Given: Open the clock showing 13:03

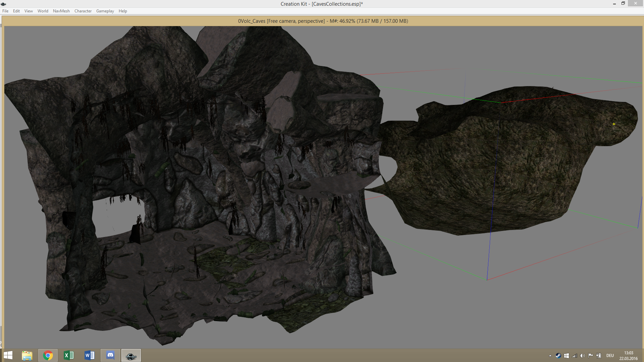Looking at the screenshot, I should [x=629, y=356].
